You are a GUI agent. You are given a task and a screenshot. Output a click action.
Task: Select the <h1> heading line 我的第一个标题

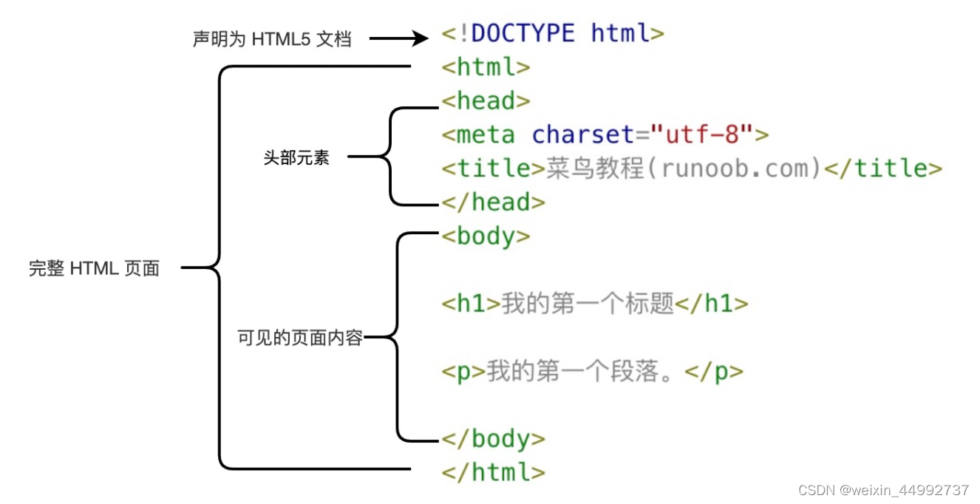(x=591, y=303)
